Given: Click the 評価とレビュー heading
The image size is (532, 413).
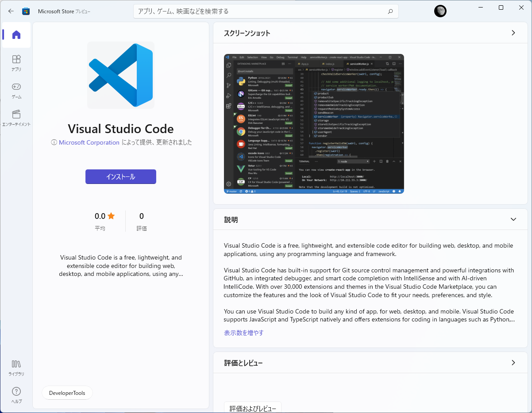Looking at the screenshot, I should tap(243, 363).
